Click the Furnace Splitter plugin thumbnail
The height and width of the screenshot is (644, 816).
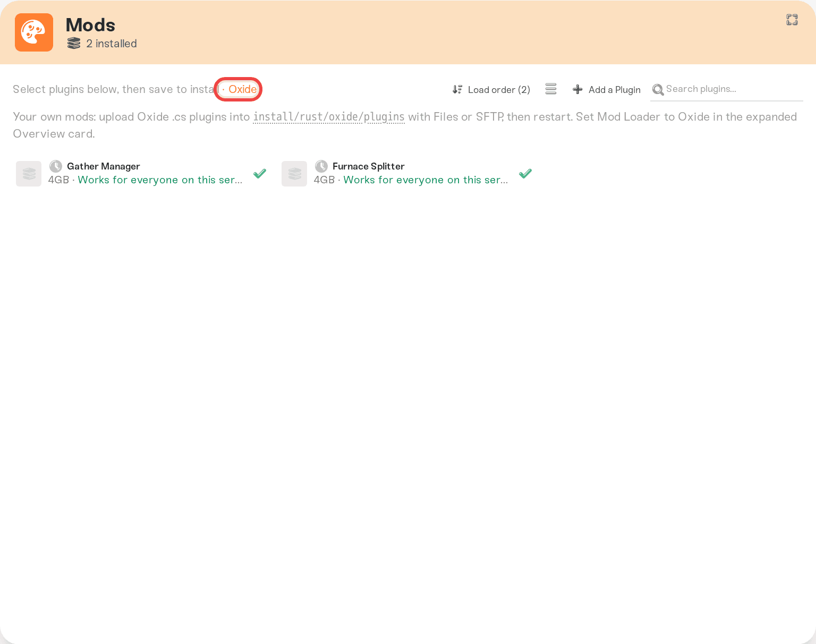(294, 174)
